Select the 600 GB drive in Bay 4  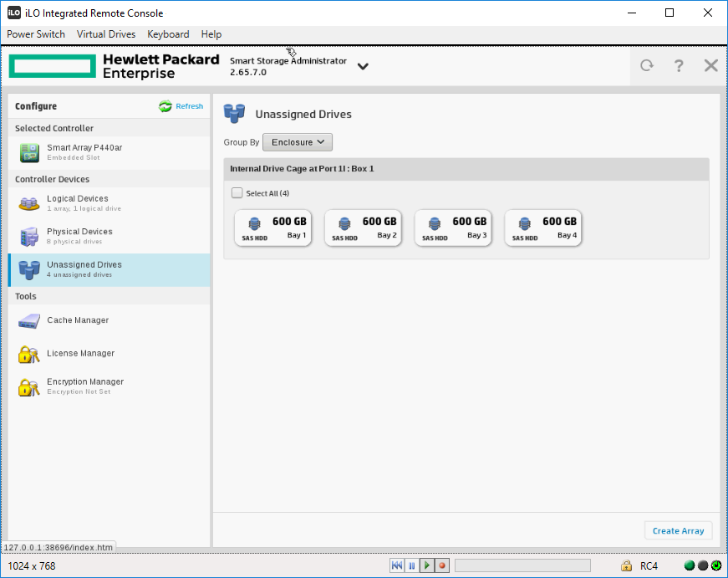543,228
